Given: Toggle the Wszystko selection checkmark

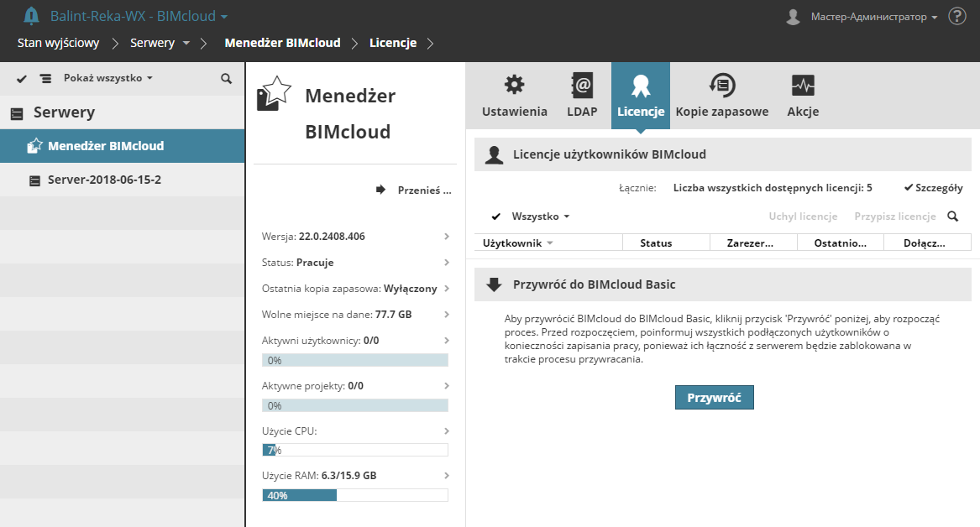Looking at the screenshot, I should pyautogui.click(x=495, y=217).
